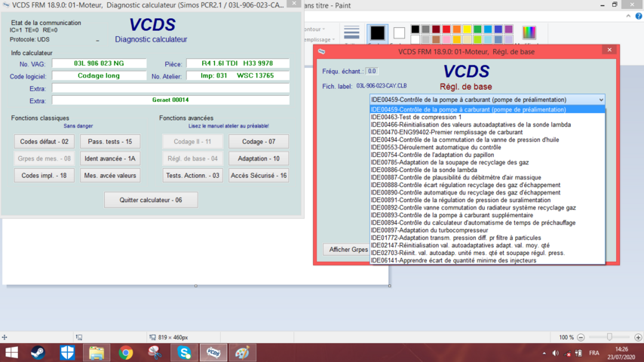Pick green swatch in Paint palette
Image resolution: width=644 pixels, height=362 pixels.
coord(477,29)
